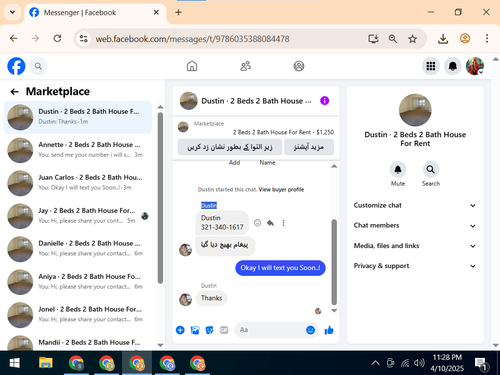The height and width of the screenshot is (375, 500).
Task: Expand the Customize chat section
Action: 415,205
